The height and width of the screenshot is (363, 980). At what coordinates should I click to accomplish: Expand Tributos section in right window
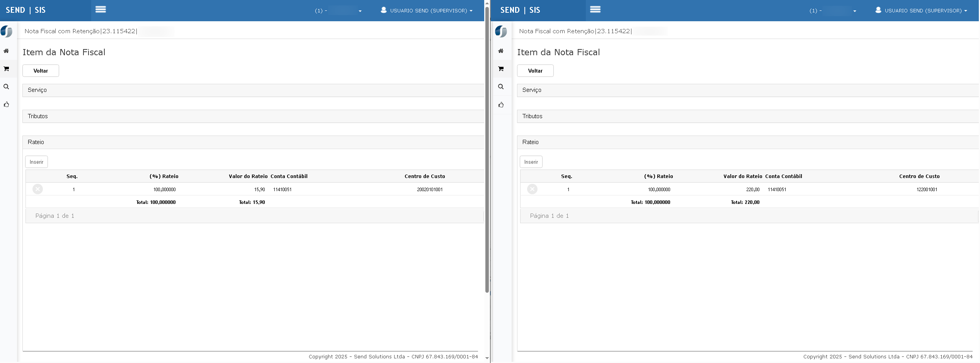point(748,116)
